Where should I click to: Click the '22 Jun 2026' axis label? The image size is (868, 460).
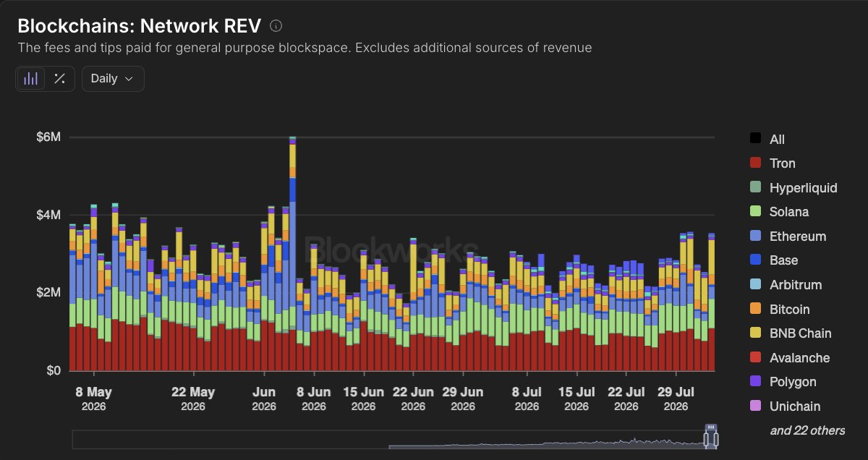click(413, 399)
